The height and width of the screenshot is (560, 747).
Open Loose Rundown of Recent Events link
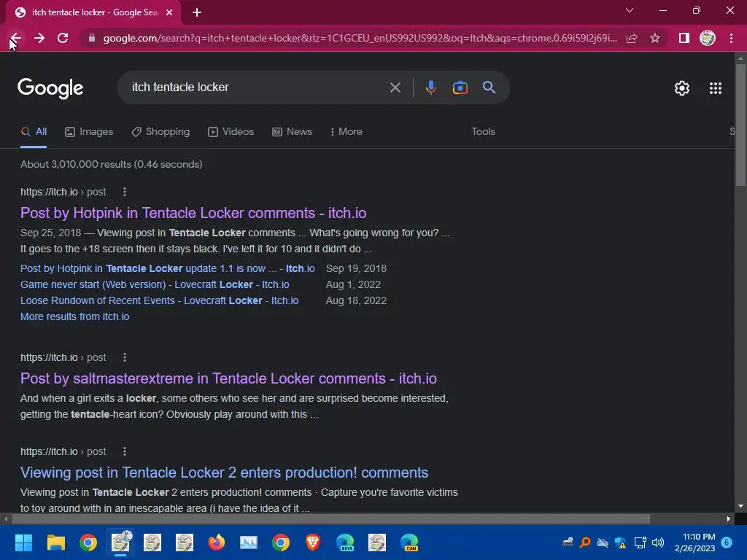tap(160, 301)
